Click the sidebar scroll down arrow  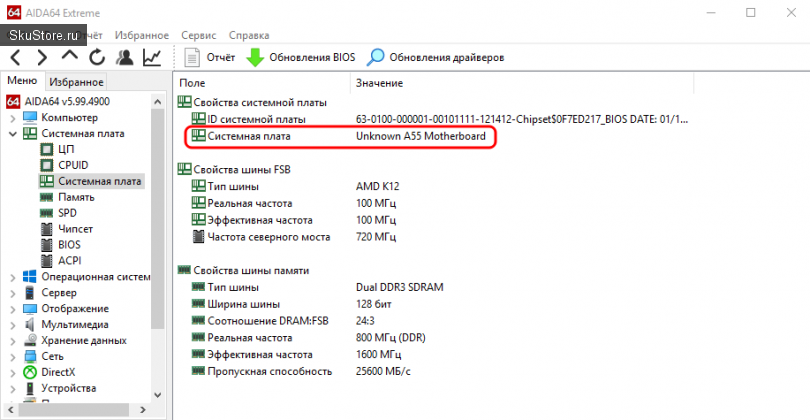[x=158, y=395]
